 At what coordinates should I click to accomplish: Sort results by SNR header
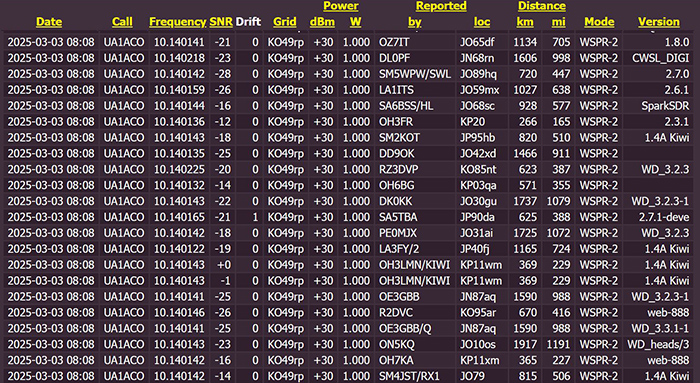(x=221, y=21)
